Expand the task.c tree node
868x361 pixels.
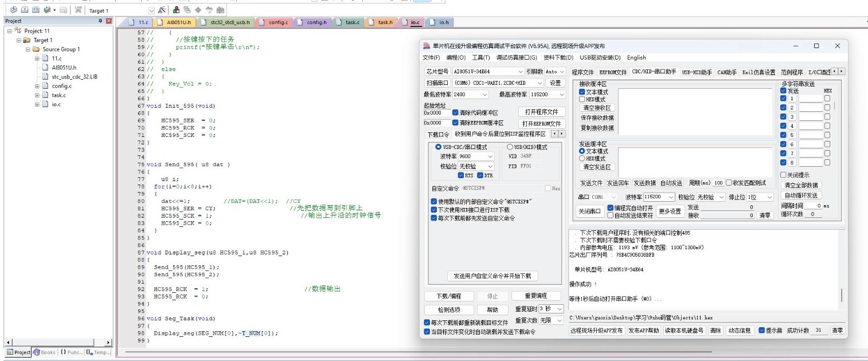tap(37, 95)
